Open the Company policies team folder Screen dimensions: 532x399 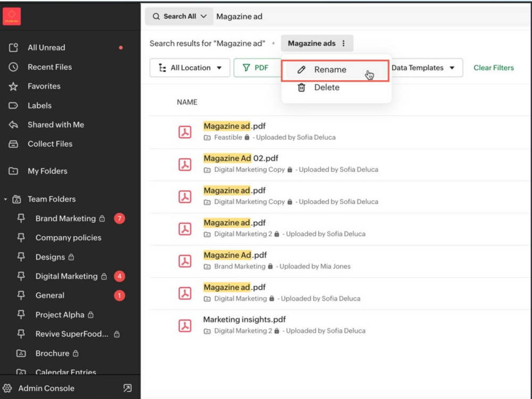click(68, 237)
